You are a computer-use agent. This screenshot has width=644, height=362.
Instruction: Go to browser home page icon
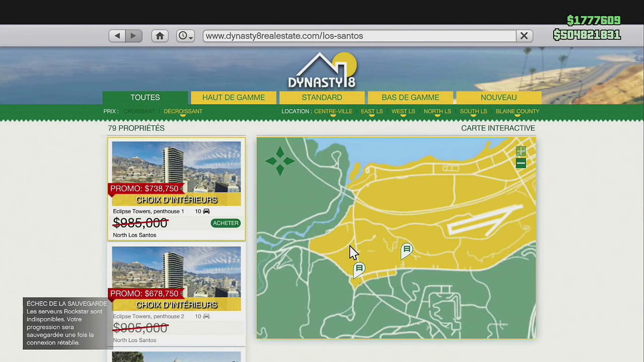pyautogui.click(x=160, y=36)
